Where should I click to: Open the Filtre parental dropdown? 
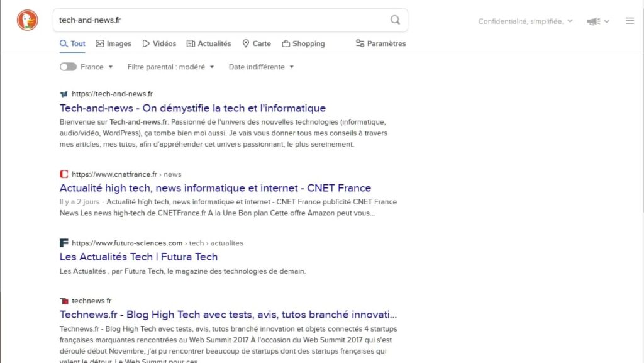pyautogui.click(x=170, y=66)
